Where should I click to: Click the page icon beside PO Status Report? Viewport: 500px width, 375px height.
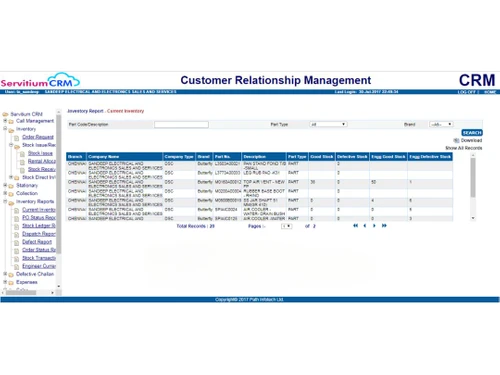point(17,218)
